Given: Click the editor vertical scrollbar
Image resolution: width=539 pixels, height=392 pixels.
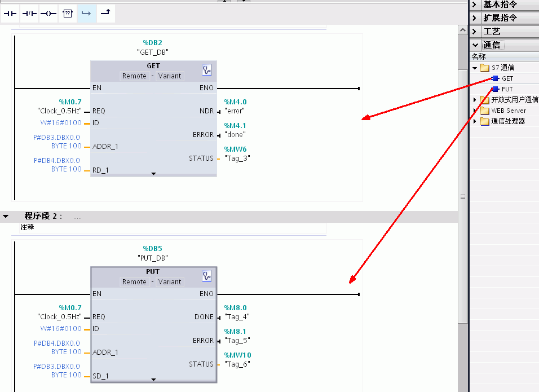Looking at the screenshot, I should coord(462,196).
